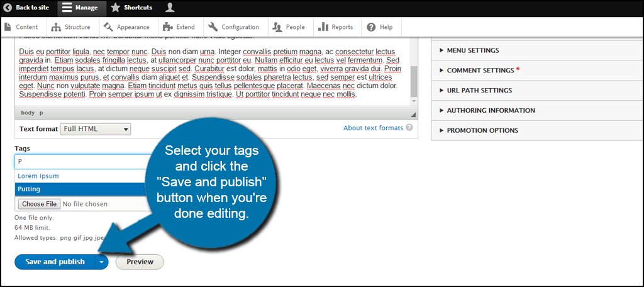Click the Save and publish button
Viewport: 644px width, 287px height.
55,262
